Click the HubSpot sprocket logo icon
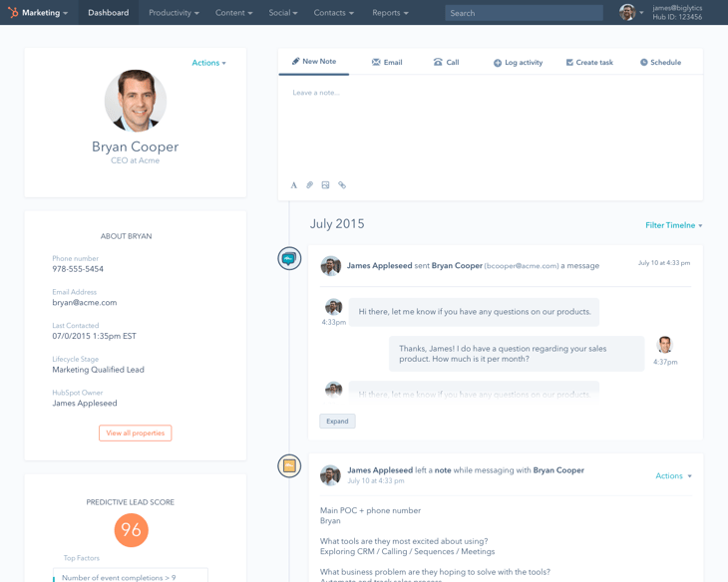The width and height of the screenshot is (728, 582). click(x=13, y=13)
